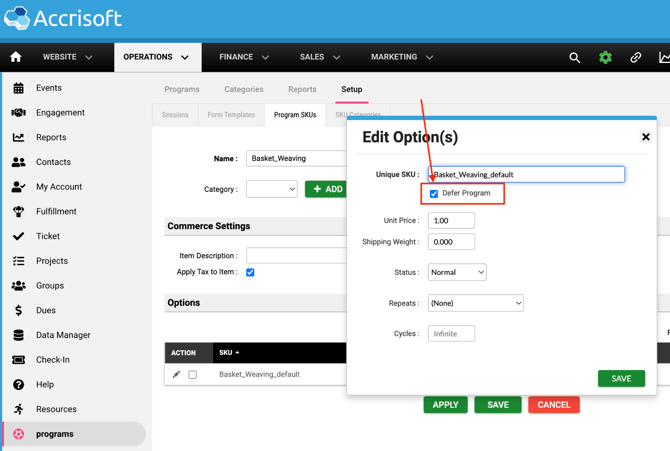Click the link chain icon in top bar
The height and width of the screenshot is (451, 670).
pyautogui.click(x=635, y=58)
